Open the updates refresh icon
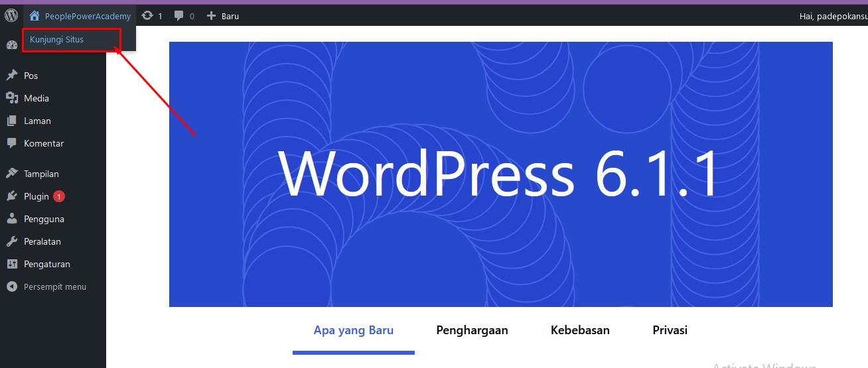This screenshot has width=868, height=368. click(147, 16)
